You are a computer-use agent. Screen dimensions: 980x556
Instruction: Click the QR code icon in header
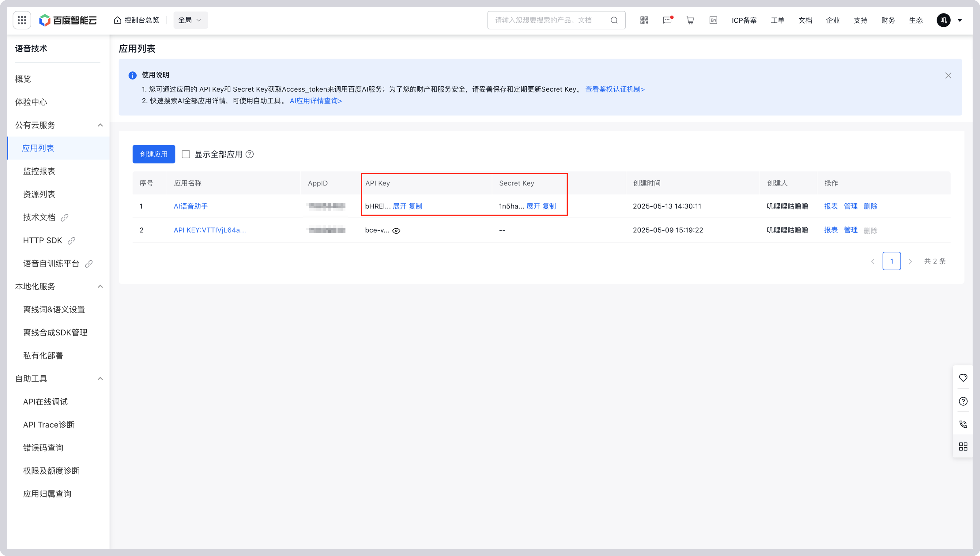(x=644, y=20)
